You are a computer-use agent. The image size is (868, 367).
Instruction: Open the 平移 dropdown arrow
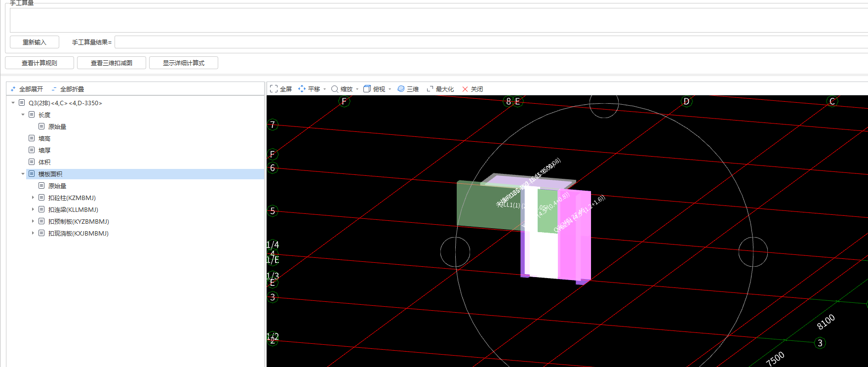pos(324,89)
